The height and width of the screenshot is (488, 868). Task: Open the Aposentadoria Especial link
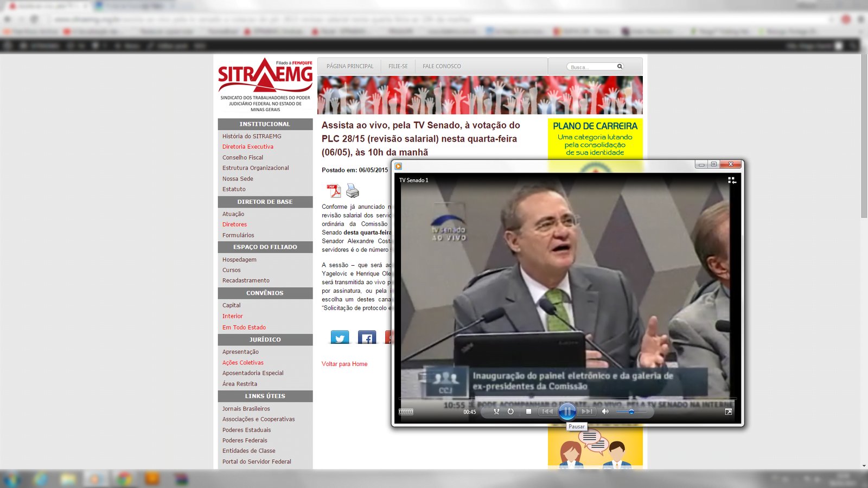(x=253, y=373)
